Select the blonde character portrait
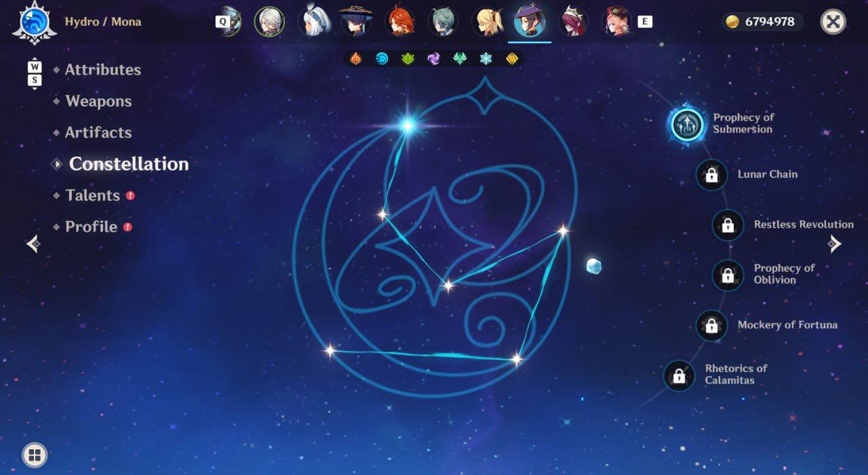 click(488, 21)
